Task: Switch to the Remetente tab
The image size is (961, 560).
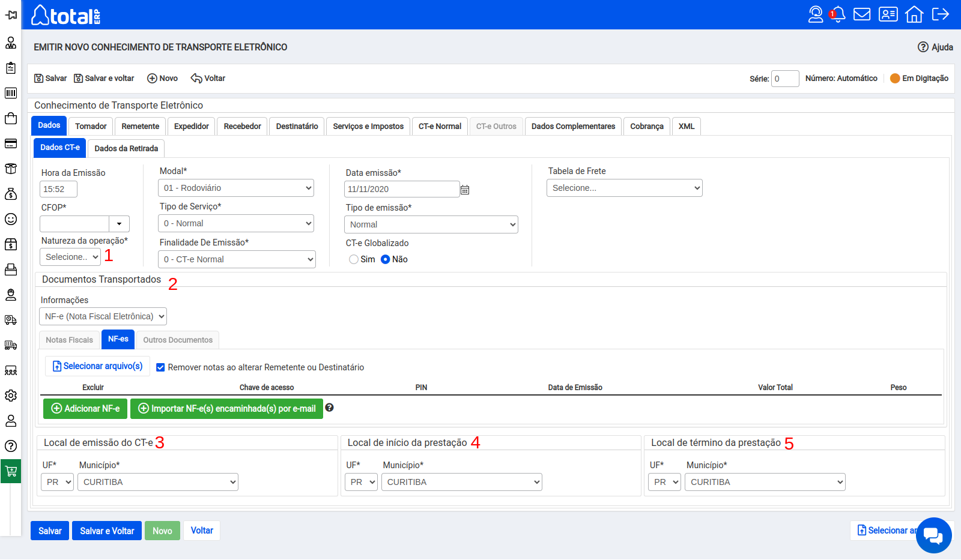Action: pyautogui.click(x=141, y=126)
